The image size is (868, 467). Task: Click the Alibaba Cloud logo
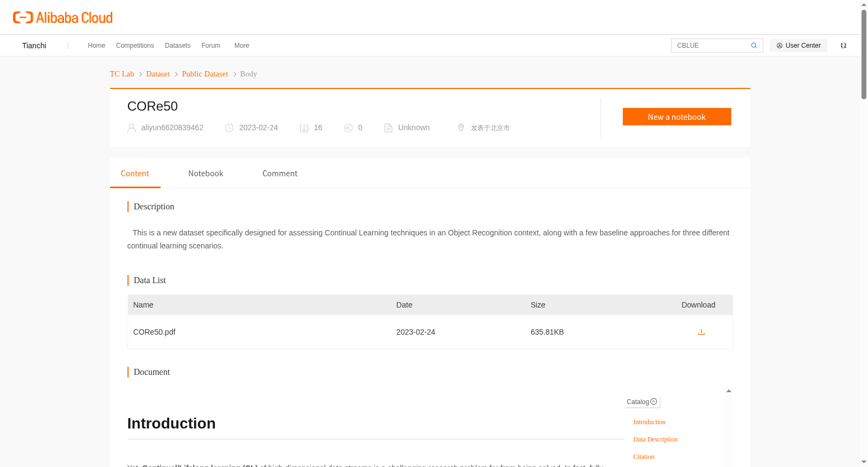pyautogui.click(x=63, y=17)
